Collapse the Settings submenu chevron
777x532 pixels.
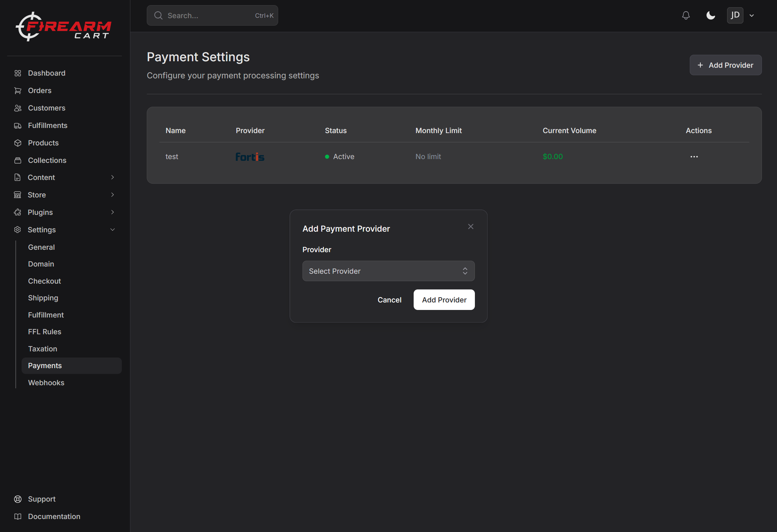[113, 230]
